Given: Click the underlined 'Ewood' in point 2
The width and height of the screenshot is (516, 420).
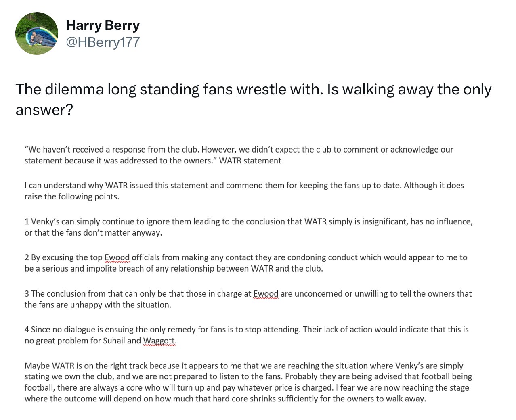Looking at the screenshot, I should pyautogui.click(x=117, y=257).
